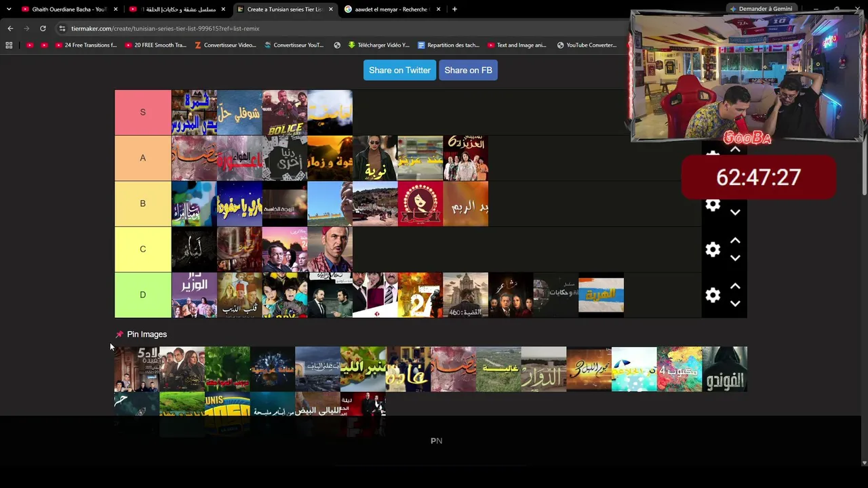Click the green D tier label
The image size is (868, 488).
(x=142, y=295)
